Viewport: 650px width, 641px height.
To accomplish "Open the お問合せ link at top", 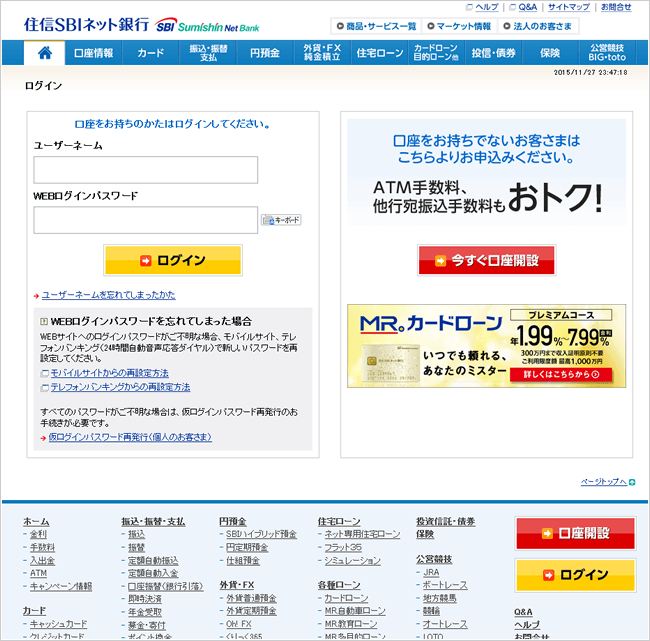I will click(x=616, y=7).
